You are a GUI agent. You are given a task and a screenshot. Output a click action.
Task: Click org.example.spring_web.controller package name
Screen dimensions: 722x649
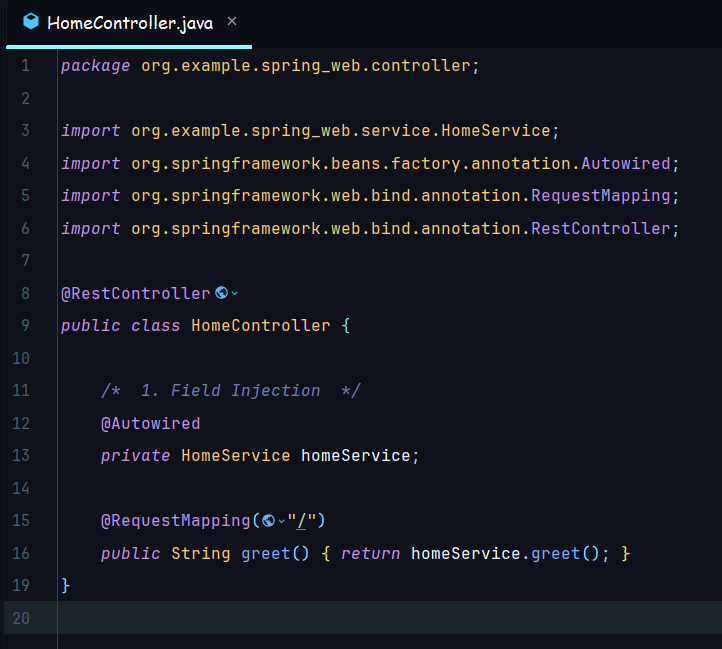coord(305,65)
